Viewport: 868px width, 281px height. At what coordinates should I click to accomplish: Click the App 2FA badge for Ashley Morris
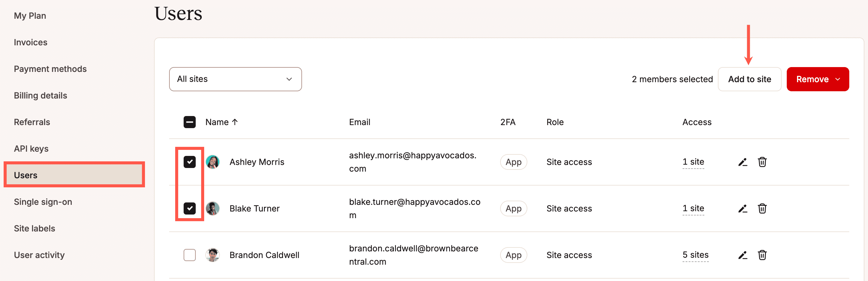point(513,162)
